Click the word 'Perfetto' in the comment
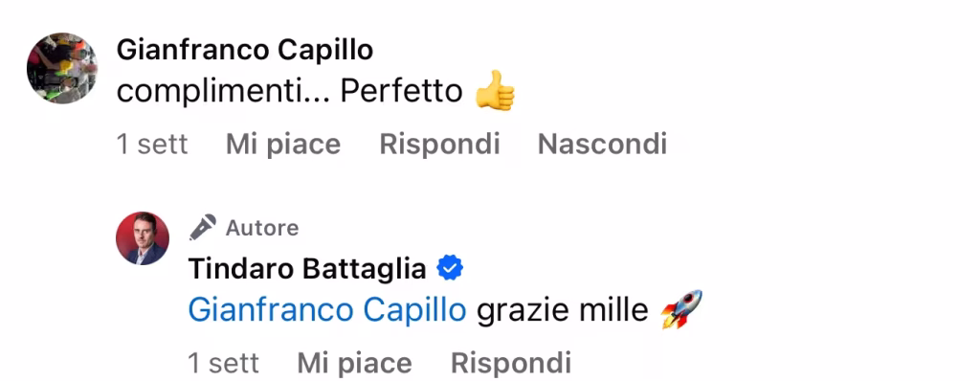 pyautogui.click(x=401, y=92)
